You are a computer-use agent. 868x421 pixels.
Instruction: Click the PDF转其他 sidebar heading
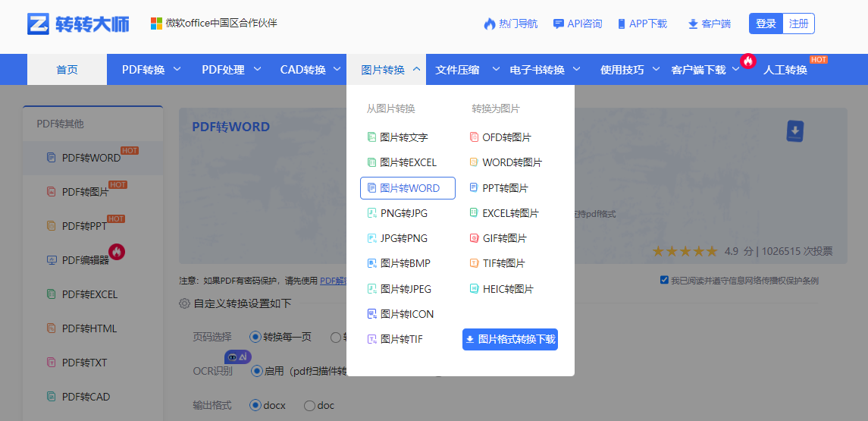click(60, 124)
